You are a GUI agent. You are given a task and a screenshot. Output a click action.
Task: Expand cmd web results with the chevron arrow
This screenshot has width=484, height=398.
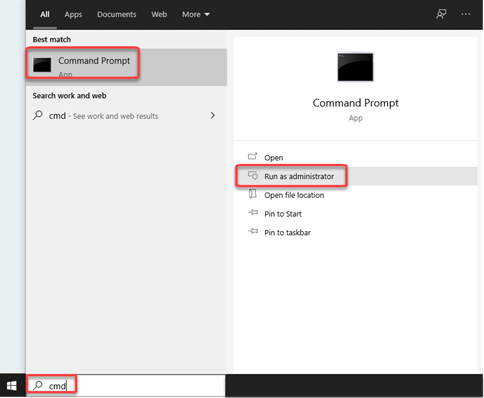(213, 115)
